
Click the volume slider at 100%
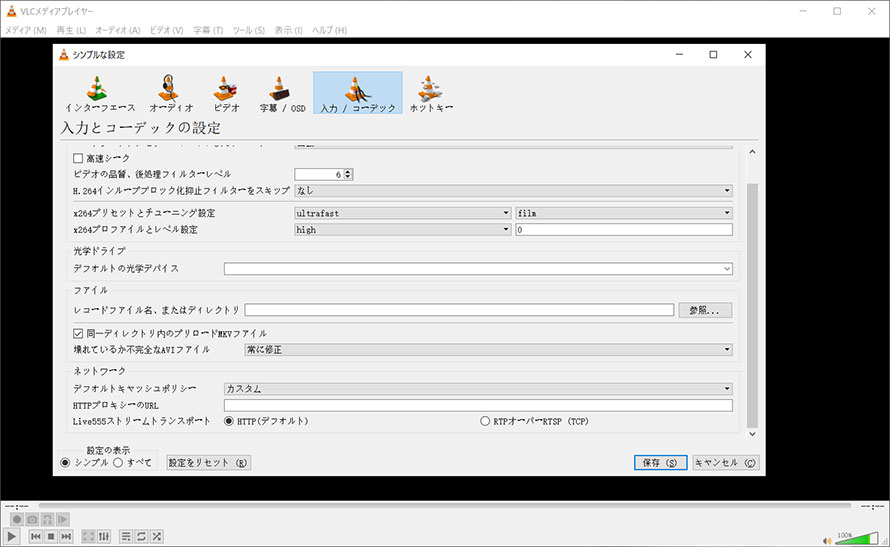pos(856,538)
